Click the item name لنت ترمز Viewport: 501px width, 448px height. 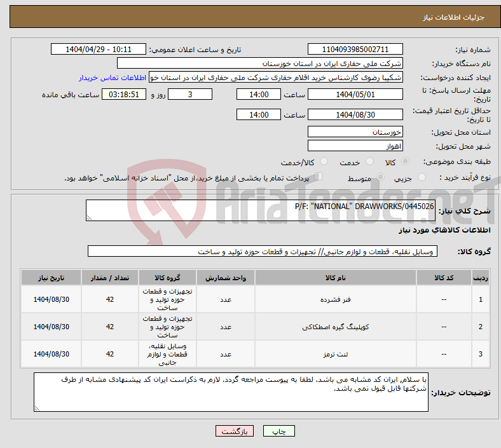point(336,354)
